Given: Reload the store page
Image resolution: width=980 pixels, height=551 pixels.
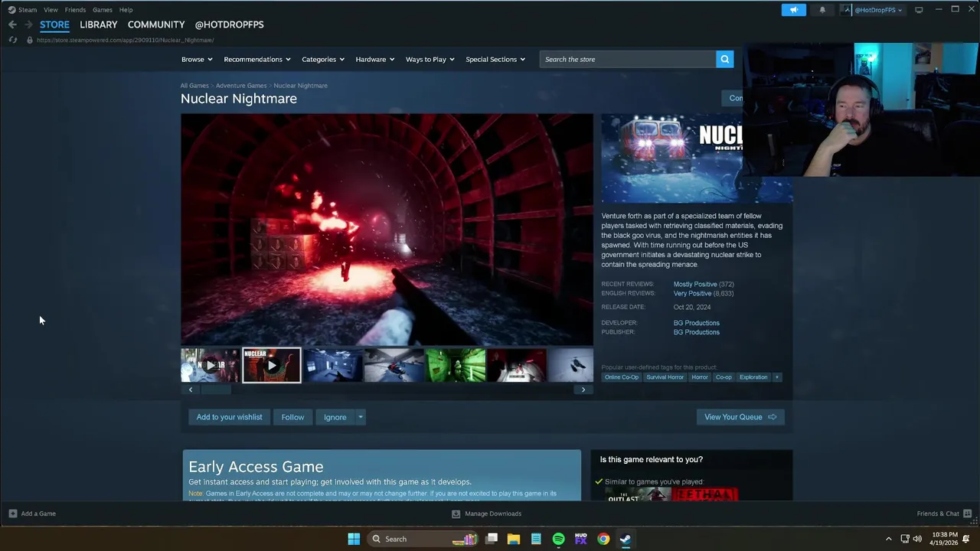Looking at the screenshot, I should 12,40.
